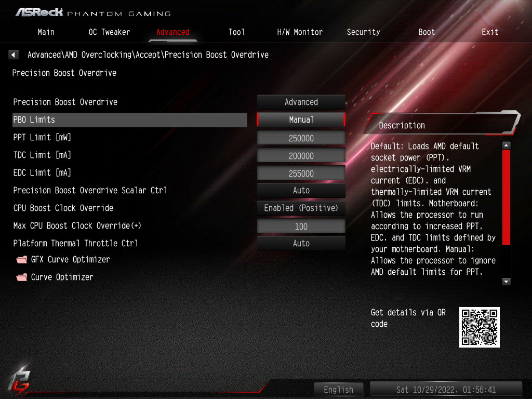The width and height of the screenshot is (532, 399).
Task: Select the Exit tab
Action: point(490,32)
